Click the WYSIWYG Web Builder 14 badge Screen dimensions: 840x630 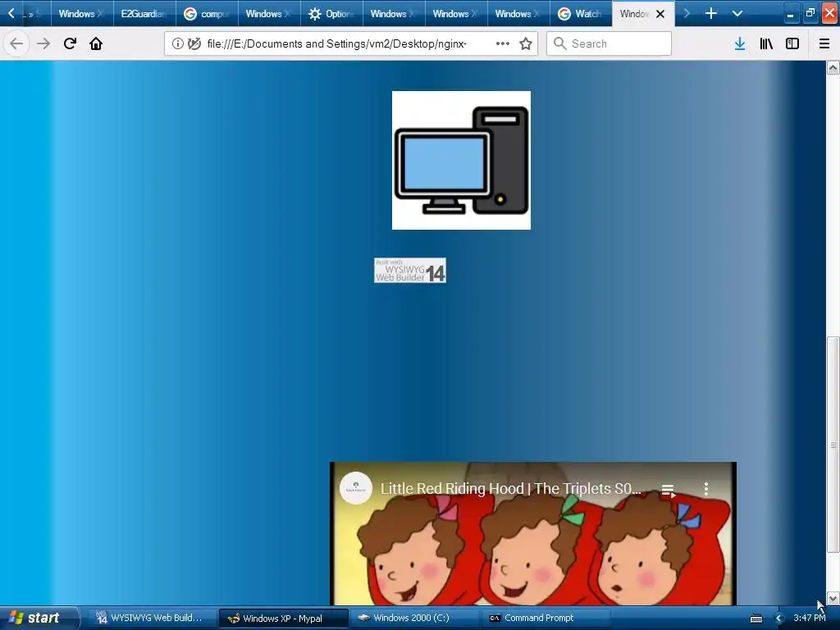[x=410, y=271]
